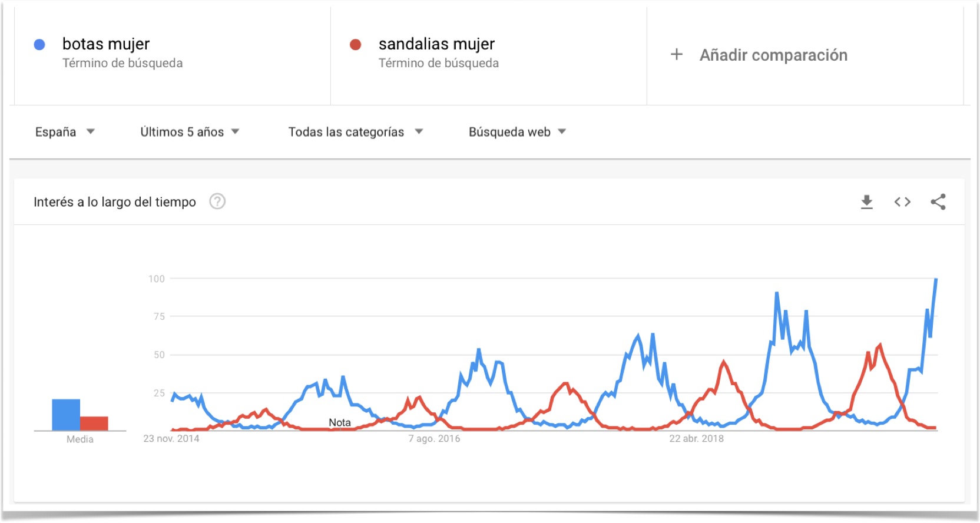The height and width of the screenshot is (523, 980).
Task: Click the Interés a lo largo del tiempo heading
Action: point(115,201)
